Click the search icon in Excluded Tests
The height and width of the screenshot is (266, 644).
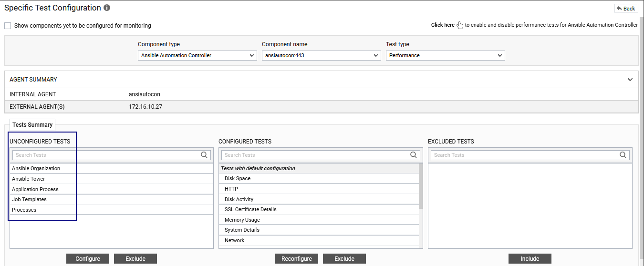(623, 155)
